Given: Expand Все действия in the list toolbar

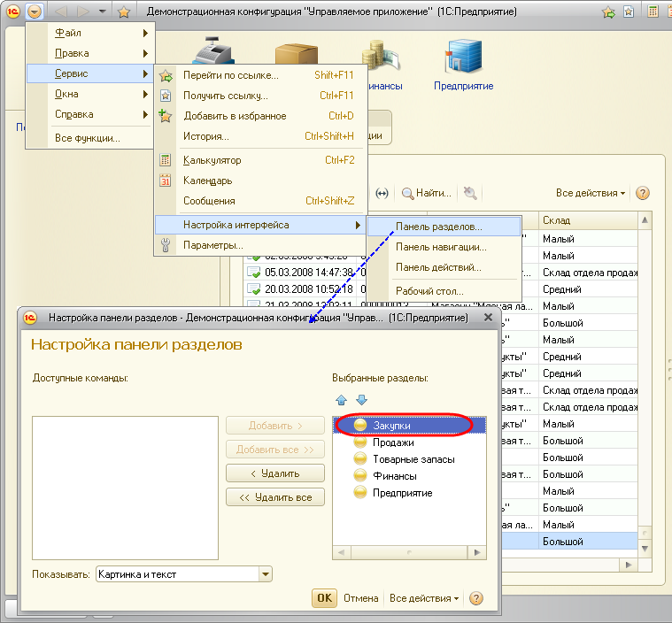Looking at the screenshot, I should tap(591, 193).
